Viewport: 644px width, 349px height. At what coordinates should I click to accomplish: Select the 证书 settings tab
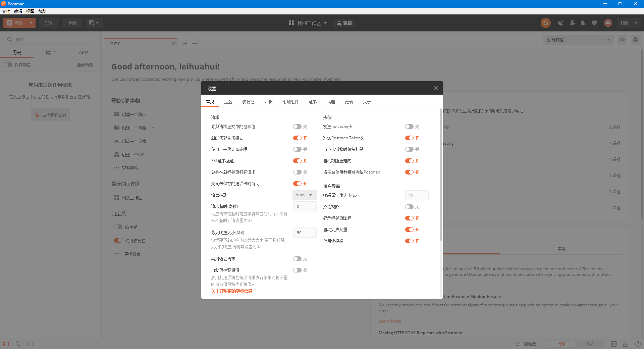pos(312,102)
